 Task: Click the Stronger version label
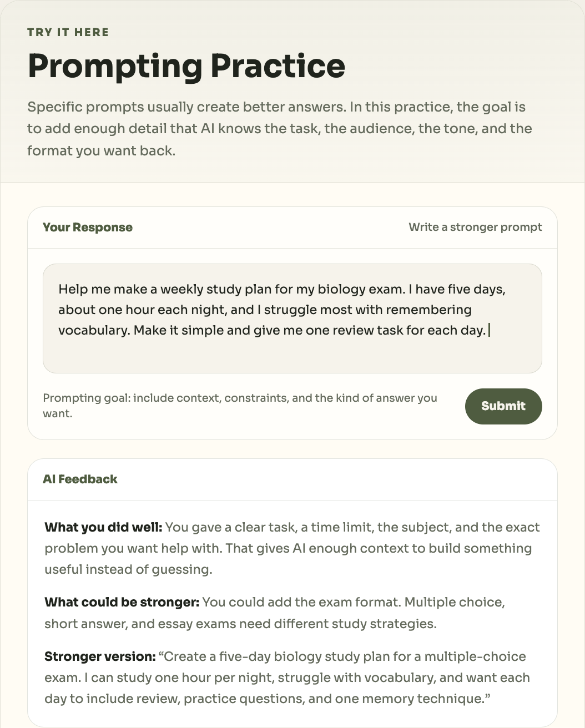click(100, 656)
